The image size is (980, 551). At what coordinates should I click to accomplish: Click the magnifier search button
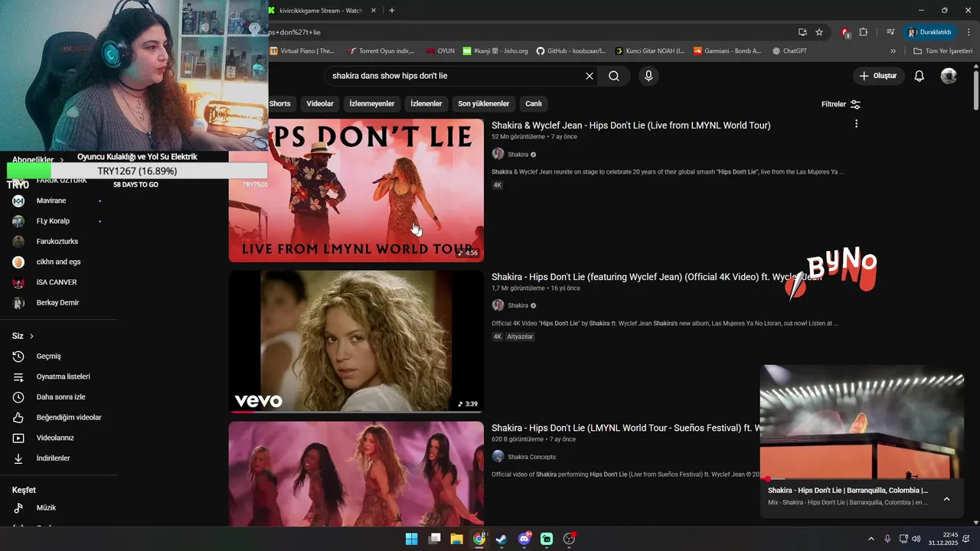[x=614, y=76]
